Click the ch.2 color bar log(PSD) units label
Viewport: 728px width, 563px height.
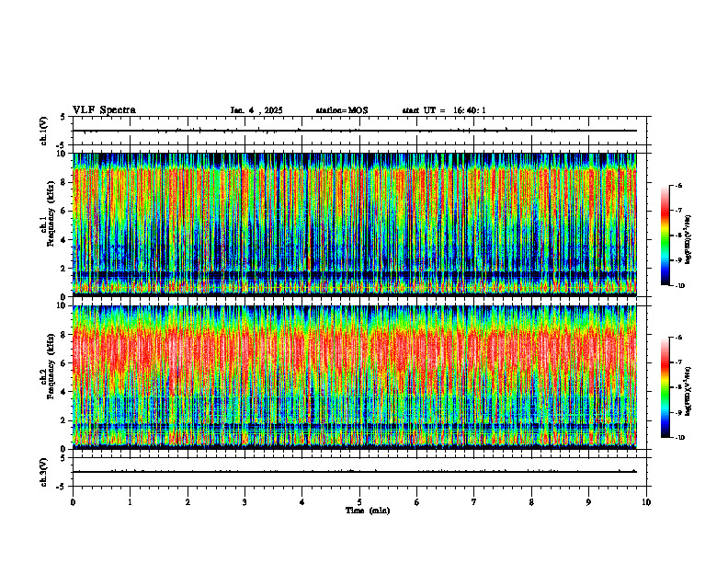click(688, 391)
